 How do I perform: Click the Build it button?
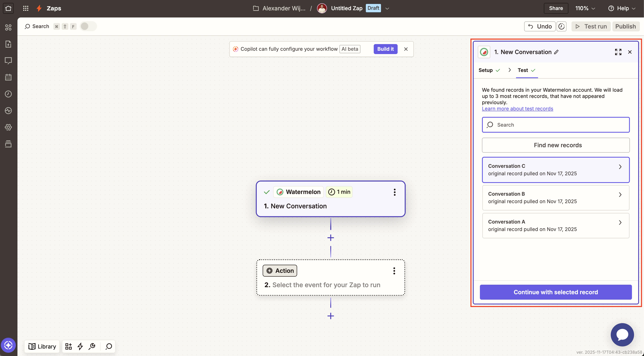tap(385, 49)
